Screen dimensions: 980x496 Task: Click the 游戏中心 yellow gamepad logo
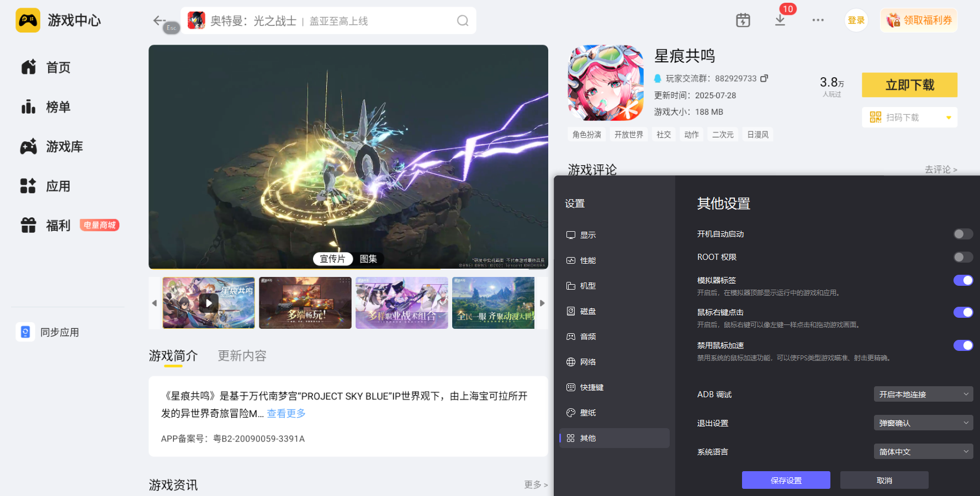[28, 20]
